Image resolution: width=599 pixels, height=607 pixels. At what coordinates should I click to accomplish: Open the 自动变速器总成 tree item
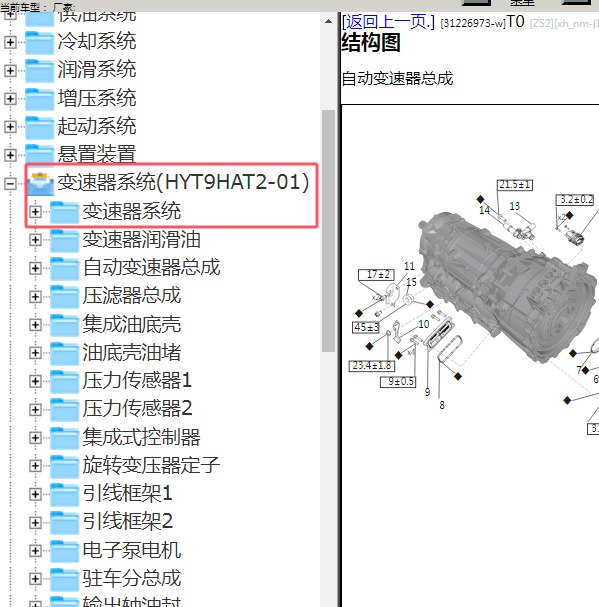(x=151, y=267)
